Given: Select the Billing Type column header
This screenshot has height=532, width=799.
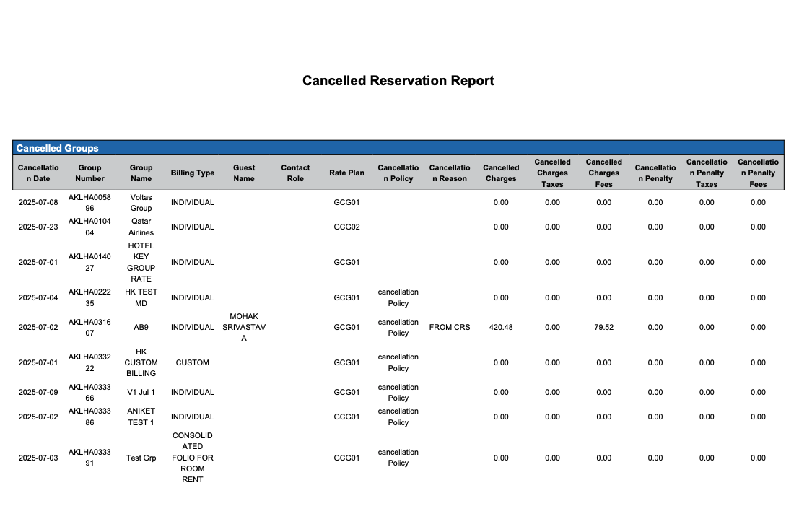Looking at the screenshot, I should pyautogui.click(x=192, y=173).
